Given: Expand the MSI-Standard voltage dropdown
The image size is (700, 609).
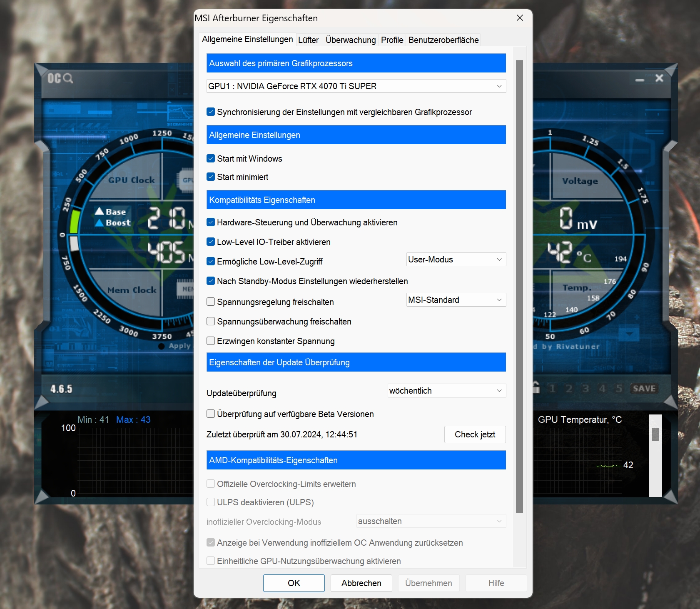Looking at the screenshot, I should coord(456,300).
